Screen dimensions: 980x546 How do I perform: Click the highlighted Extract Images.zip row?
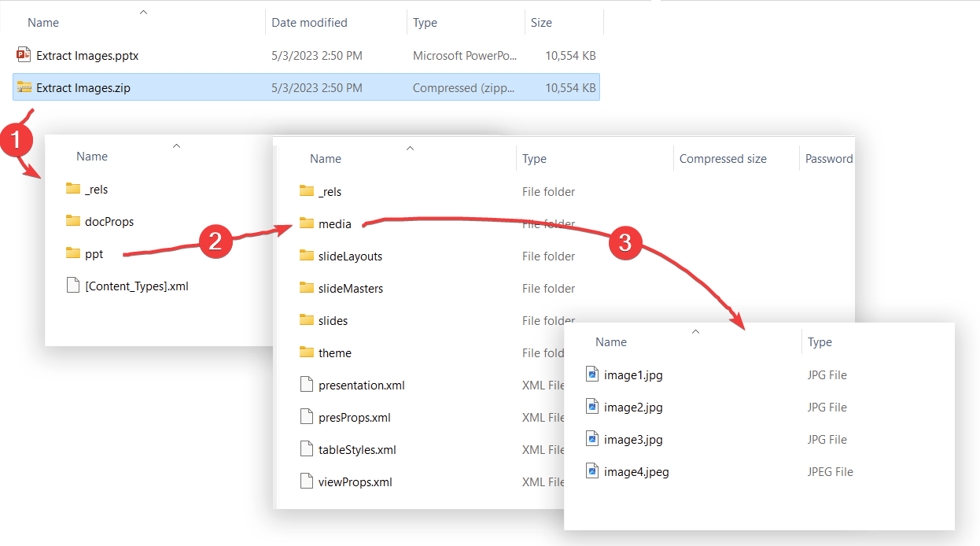tap(307, 87)
